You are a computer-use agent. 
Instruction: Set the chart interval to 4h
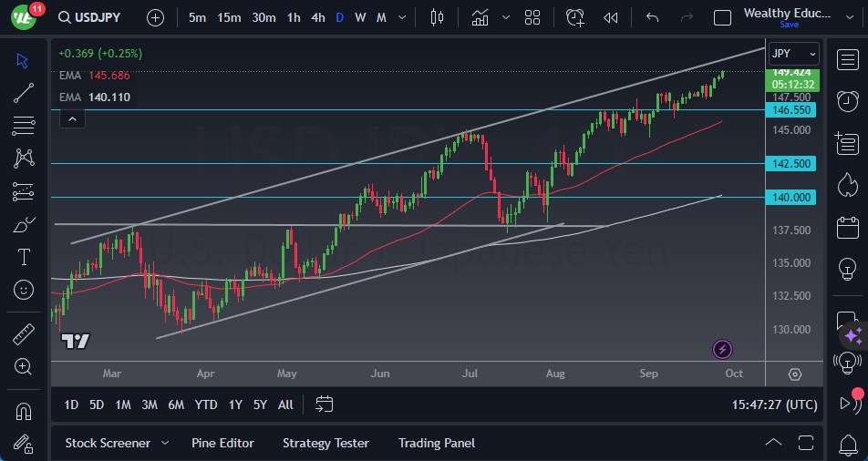(317, 17)
